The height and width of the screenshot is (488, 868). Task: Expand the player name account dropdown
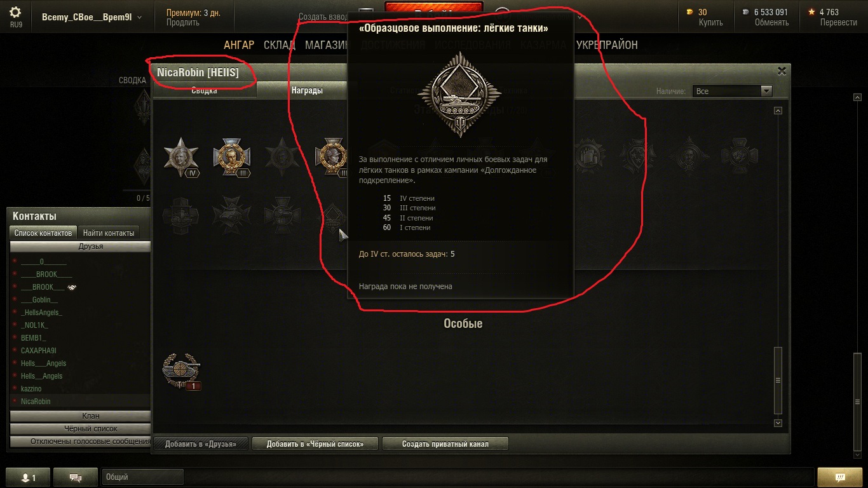[x=92, y=17]
